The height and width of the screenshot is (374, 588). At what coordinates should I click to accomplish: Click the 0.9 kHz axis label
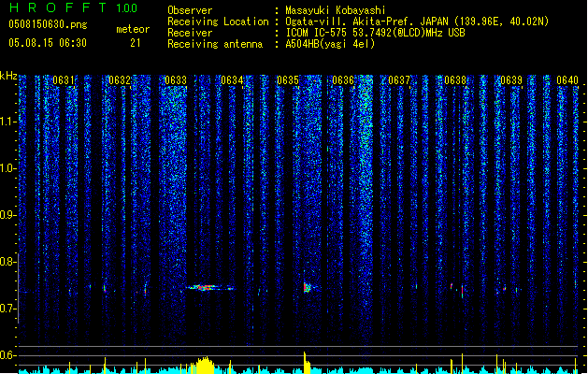coord(7,215)
